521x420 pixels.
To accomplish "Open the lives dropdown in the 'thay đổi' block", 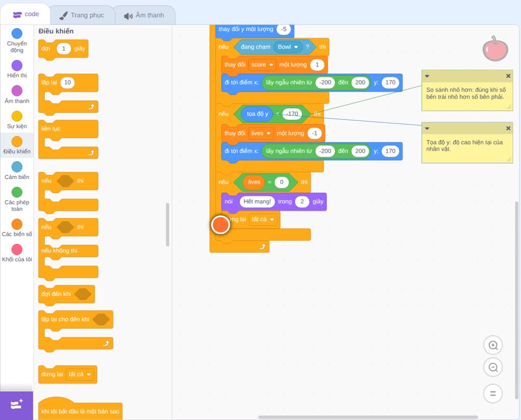I will (260, 133).
